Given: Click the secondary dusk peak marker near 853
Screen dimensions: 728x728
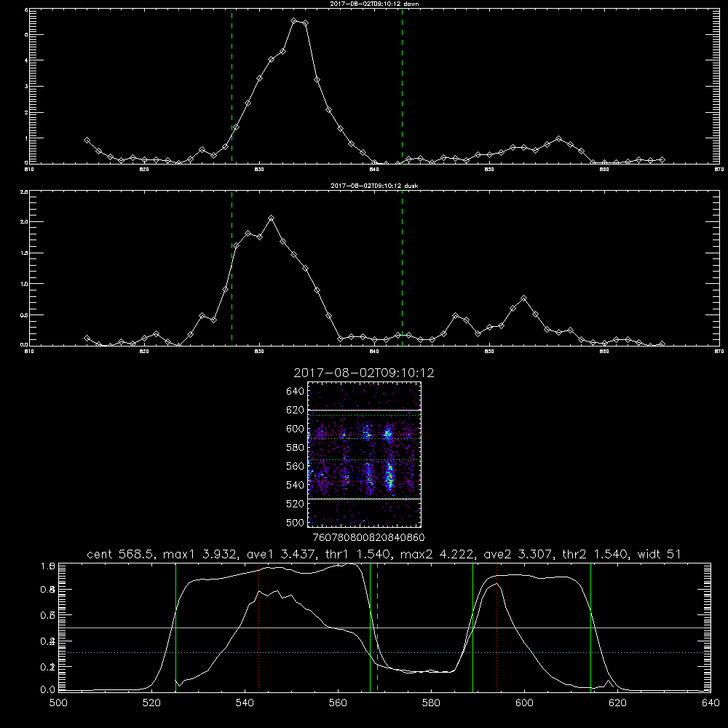Looking at the screenshot, I should pos(524,298).
